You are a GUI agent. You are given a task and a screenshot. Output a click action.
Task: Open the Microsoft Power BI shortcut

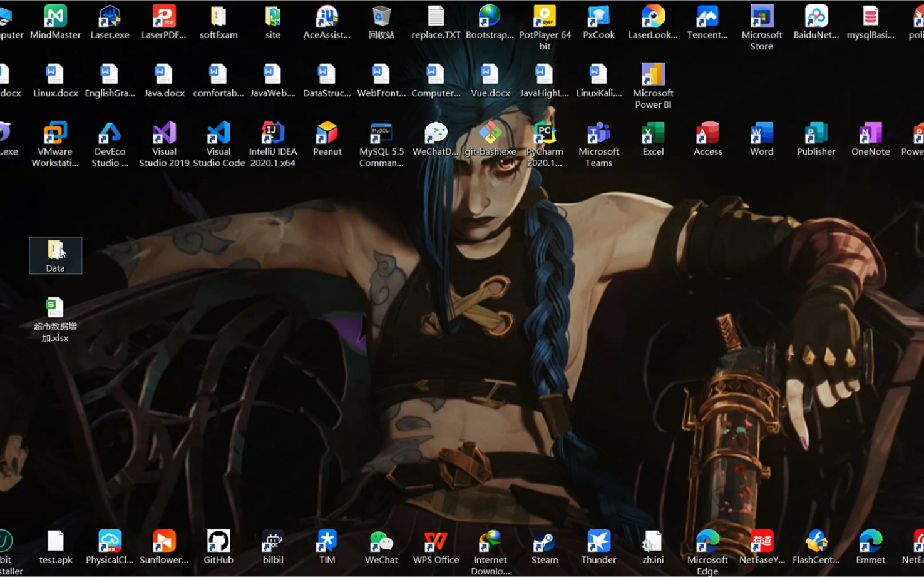pos(653,86)
